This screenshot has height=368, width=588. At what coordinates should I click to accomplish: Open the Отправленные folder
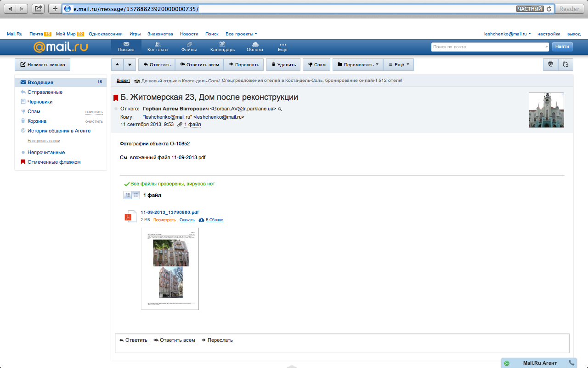[x=45, y=92]
